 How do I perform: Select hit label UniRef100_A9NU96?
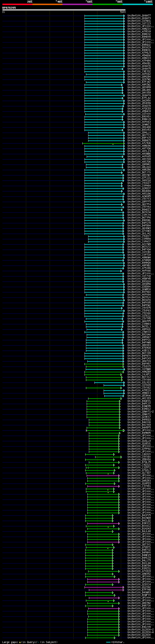click(x=139, y=146)
